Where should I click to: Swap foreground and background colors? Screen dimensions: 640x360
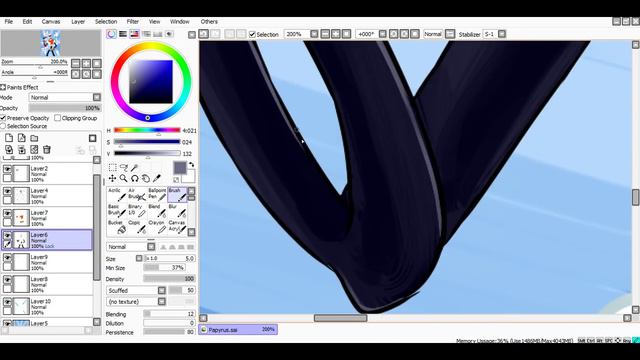191,165
